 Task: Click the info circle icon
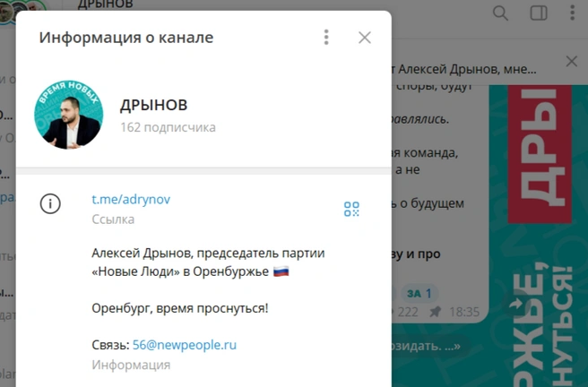50,204
